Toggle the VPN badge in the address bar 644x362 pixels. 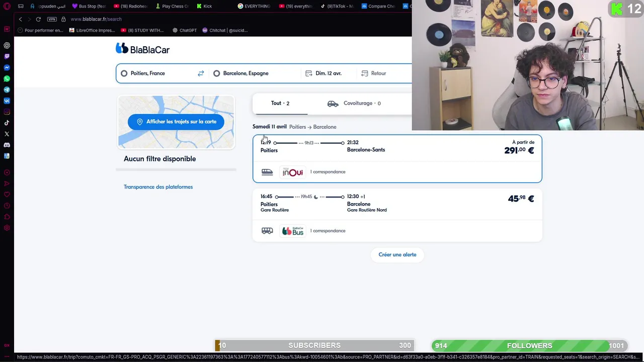coord(52,19)
